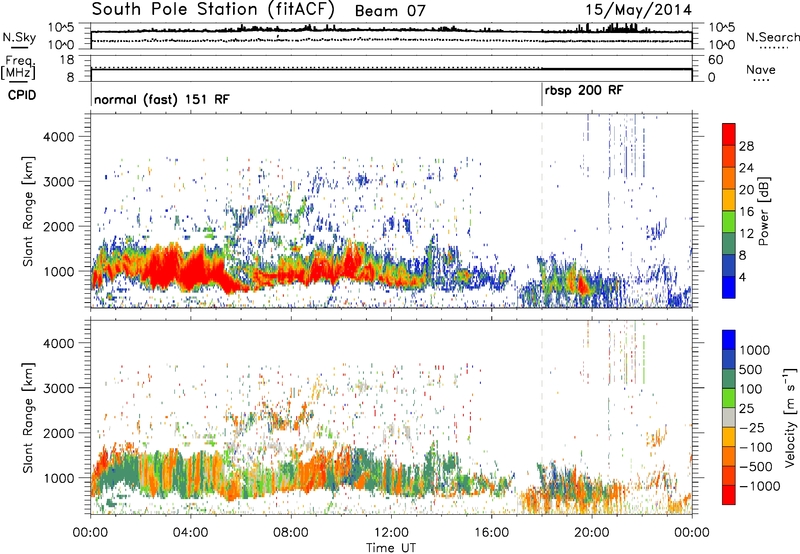Click the 'Beam 07' label
800x554 pixels.
390,11
